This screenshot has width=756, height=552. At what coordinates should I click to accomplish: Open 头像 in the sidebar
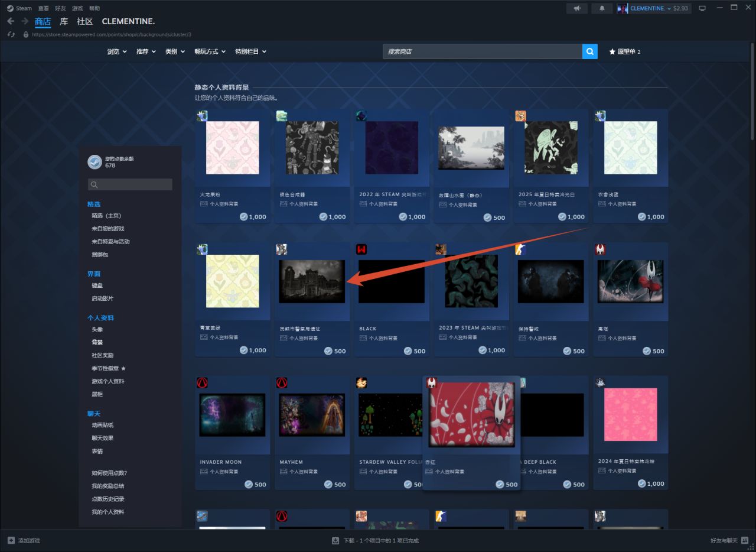pyautogui.click(x=97, y=329)
